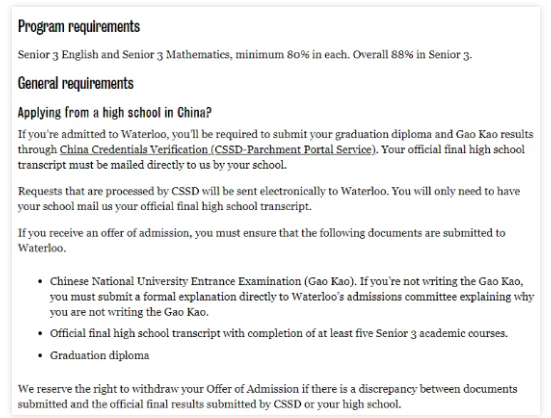Viewport: 551px width, 418px height.
Task: Click the 'submitted and the official final results' line
Action: pos(209,404)
